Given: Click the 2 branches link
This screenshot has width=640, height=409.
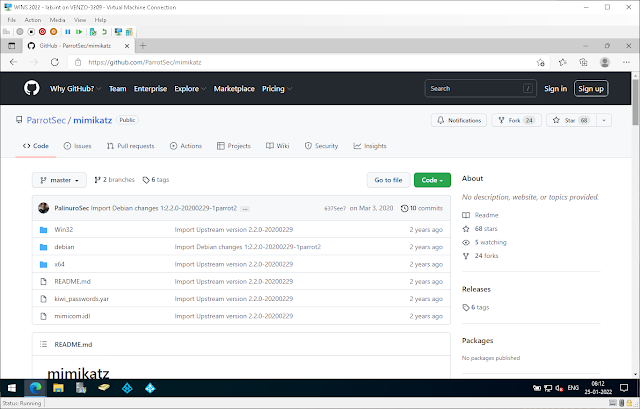Looking at the screenshot, I should click(x=114, y=180).
